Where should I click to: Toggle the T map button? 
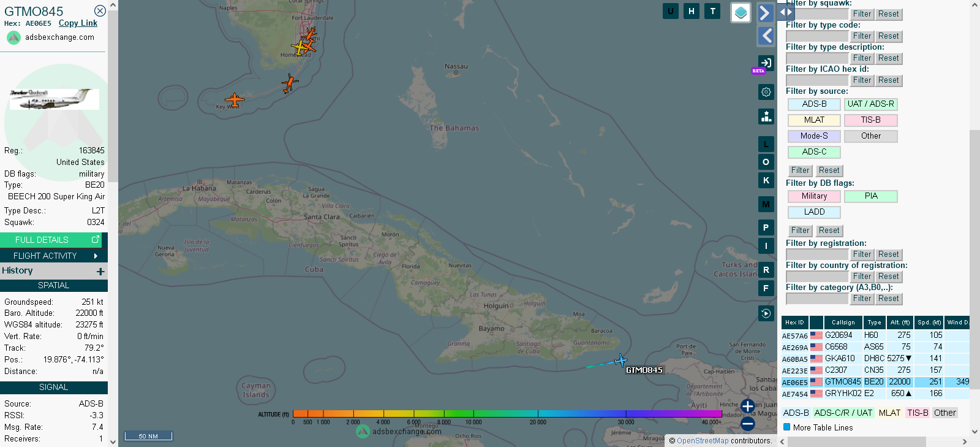click(x=712, y=11)
